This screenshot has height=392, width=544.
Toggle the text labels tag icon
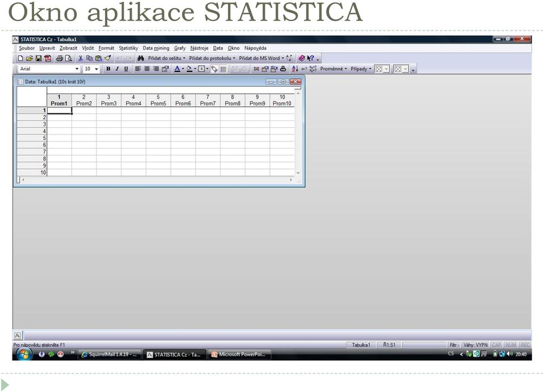(214, 69)
